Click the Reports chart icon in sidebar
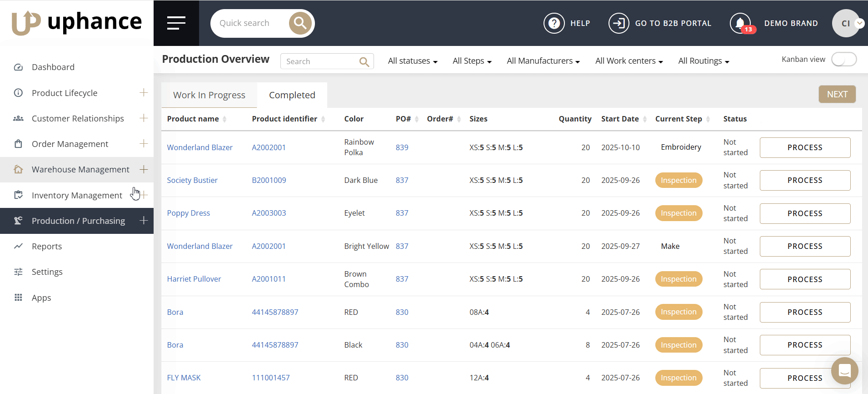 pos(18,246)
